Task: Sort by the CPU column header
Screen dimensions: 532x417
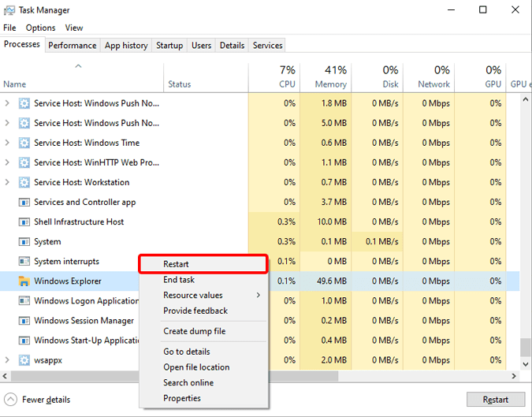Action: (x=274, y=77)
